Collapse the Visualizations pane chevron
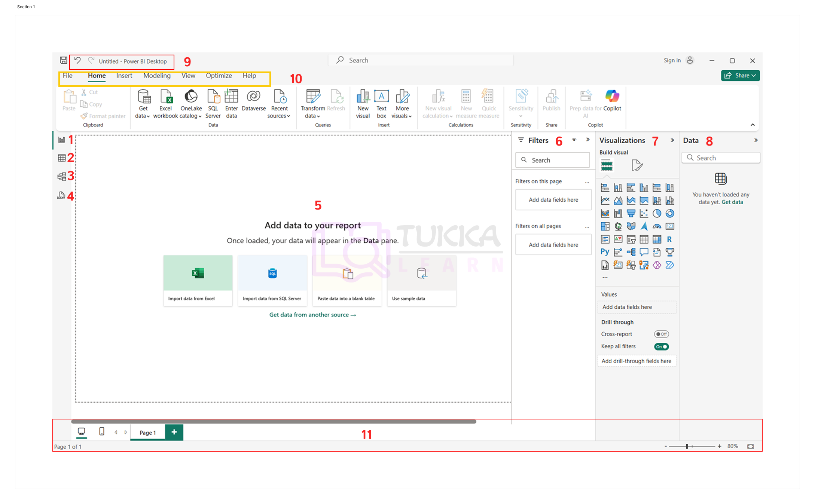Screen dimensions: 815x504 (672, 140)
